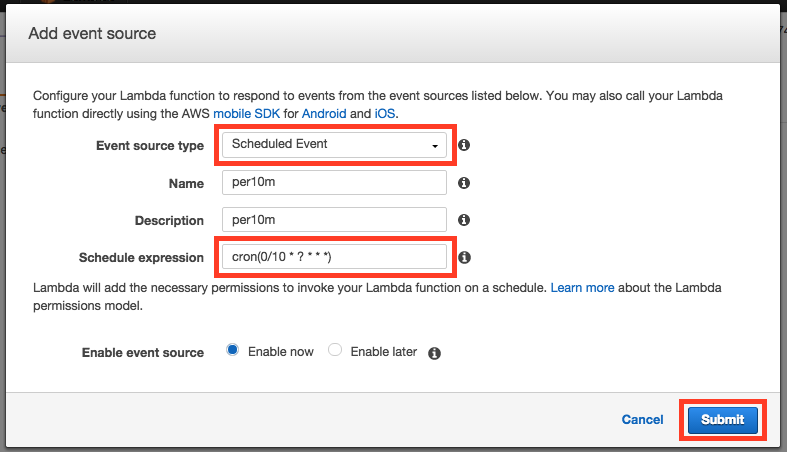Select the Enable later radio button

(335, 351)
